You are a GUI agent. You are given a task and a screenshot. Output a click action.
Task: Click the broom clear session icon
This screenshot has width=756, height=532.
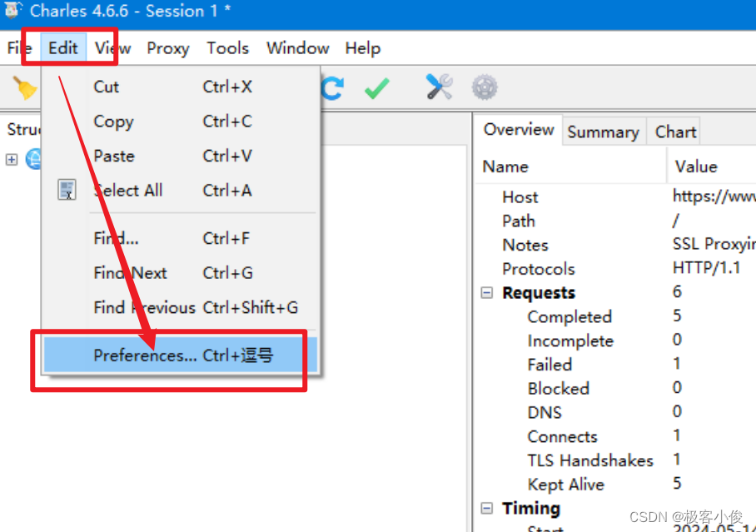coord(24,88)
